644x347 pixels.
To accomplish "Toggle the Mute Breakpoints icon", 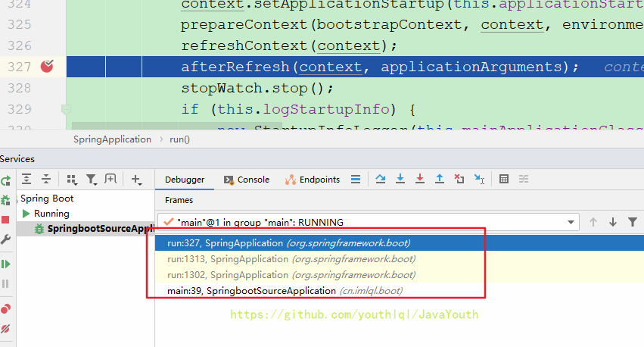I will (5, 329).
